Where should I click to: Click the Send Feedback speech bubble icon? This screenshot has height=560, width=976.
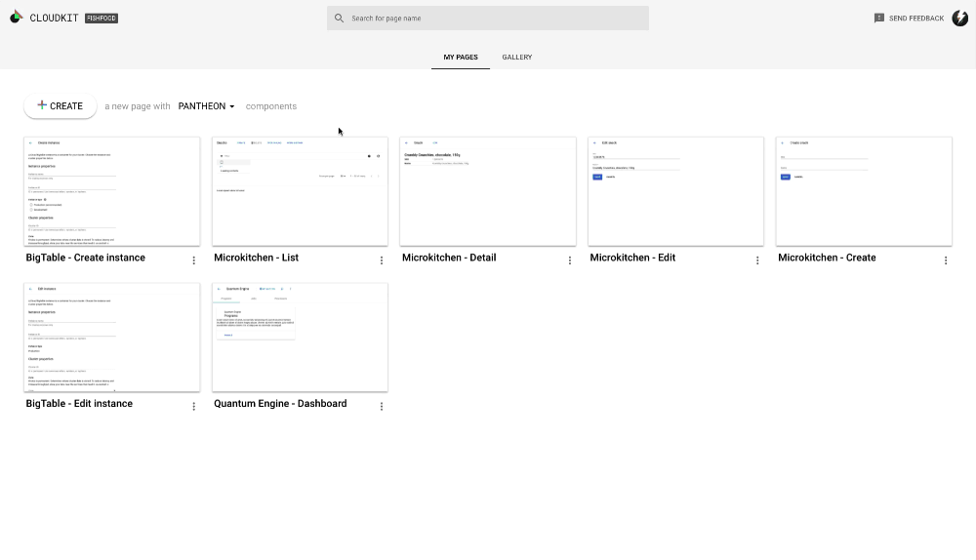click(879, 18)
